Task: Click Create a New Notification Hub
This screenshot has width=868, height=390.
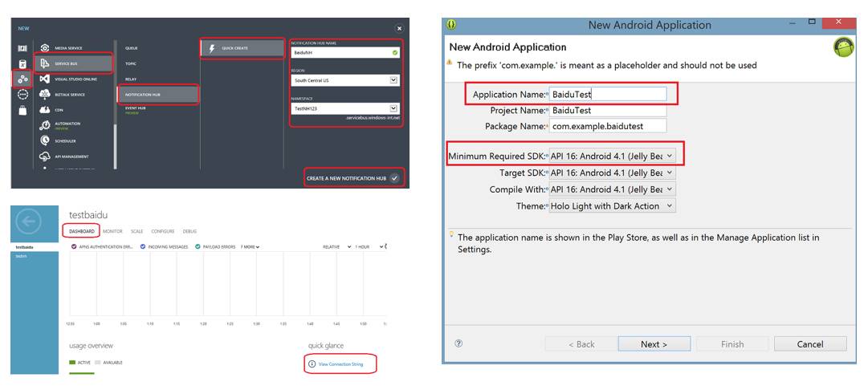Action: [x=353, y=178]
